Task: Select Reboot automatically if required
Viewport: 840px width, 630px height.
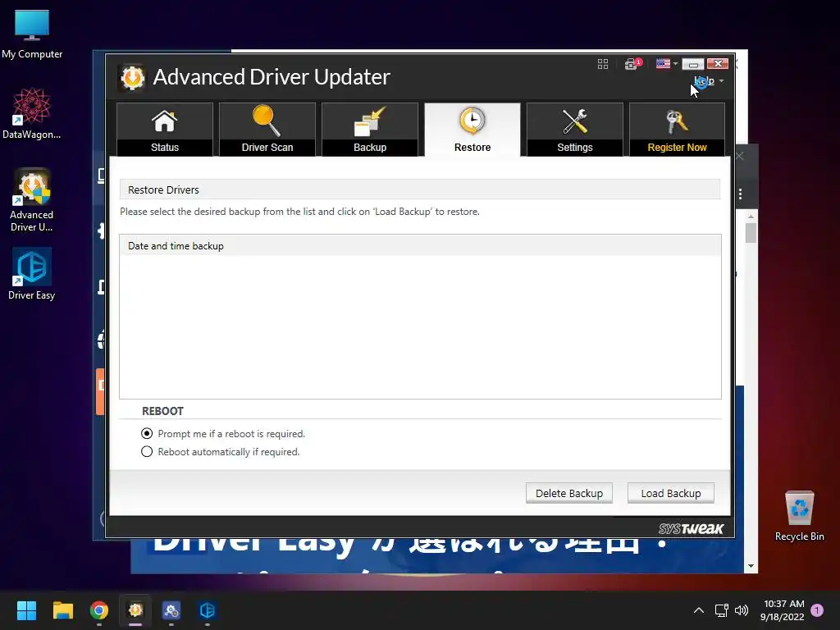Action: 220,452
